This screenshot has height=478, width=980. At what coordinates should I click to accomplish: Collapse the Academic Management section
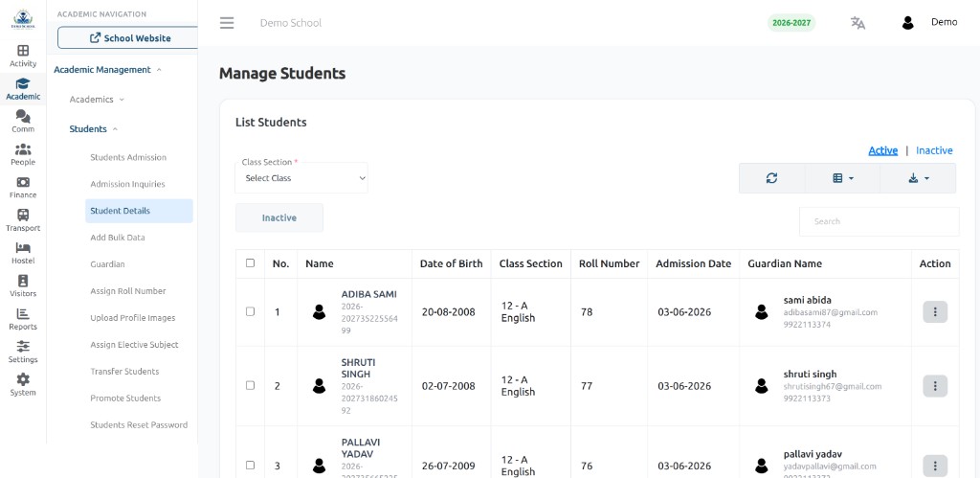(107, 69)
